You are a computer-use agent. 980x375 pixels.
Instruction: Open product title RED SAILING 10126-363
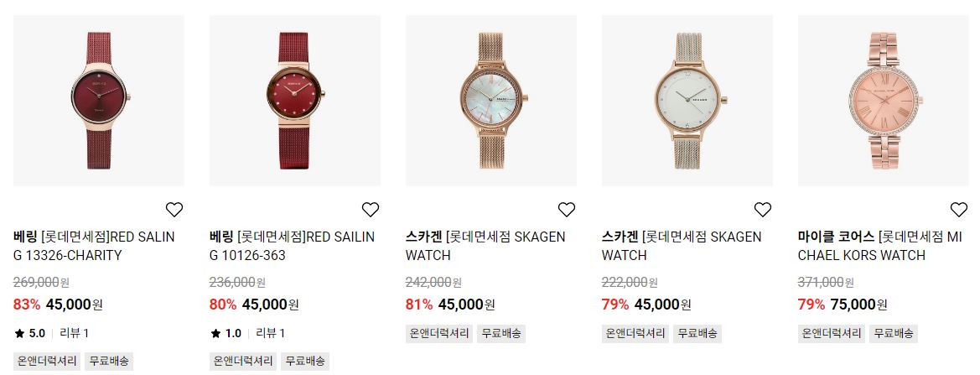(x=292, y=247)
